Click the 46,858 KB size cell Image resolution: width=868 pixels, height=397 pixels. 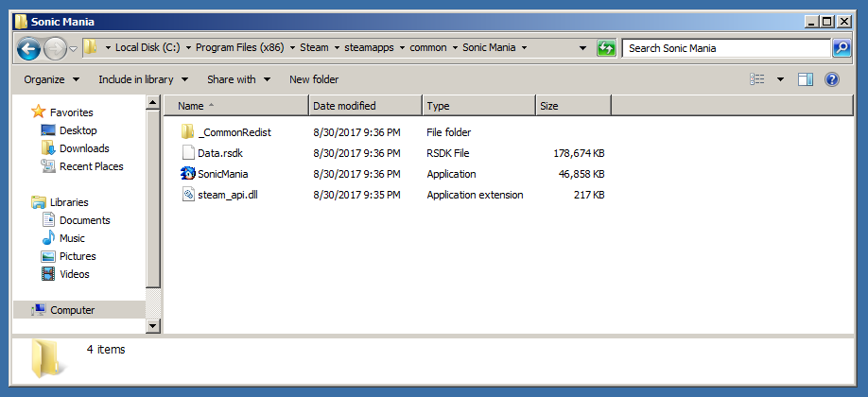582,175
